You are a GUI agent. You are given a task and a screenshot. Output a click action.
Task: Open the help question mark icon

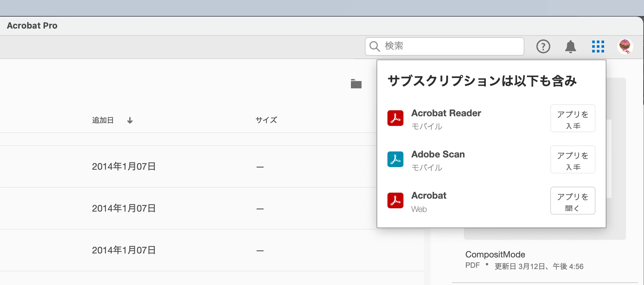pyautogui.click(x=543, y=47)
